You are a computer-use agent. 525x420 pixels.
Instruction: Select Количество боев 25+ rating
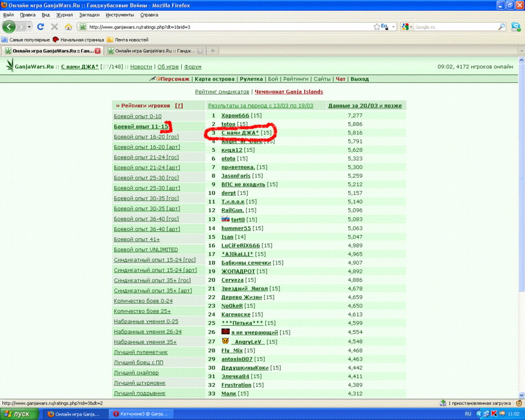[142, 311]
